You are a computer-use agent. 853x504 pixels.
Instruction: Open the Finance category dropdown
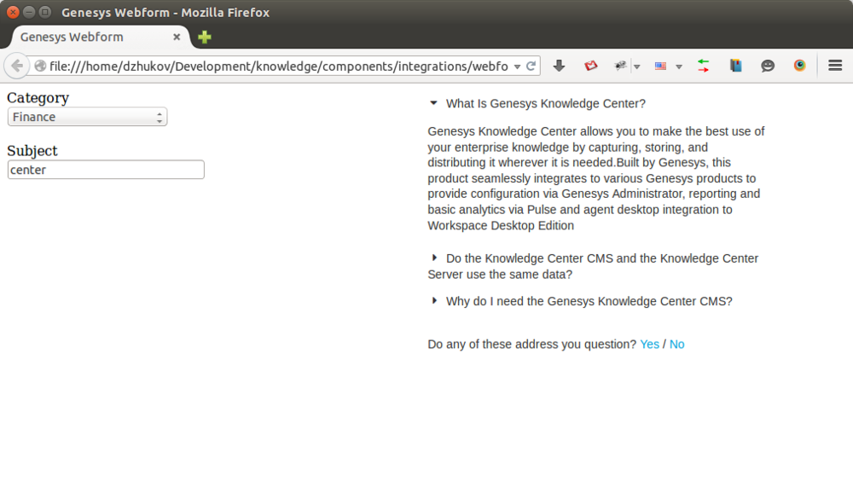tap(87, 117)
